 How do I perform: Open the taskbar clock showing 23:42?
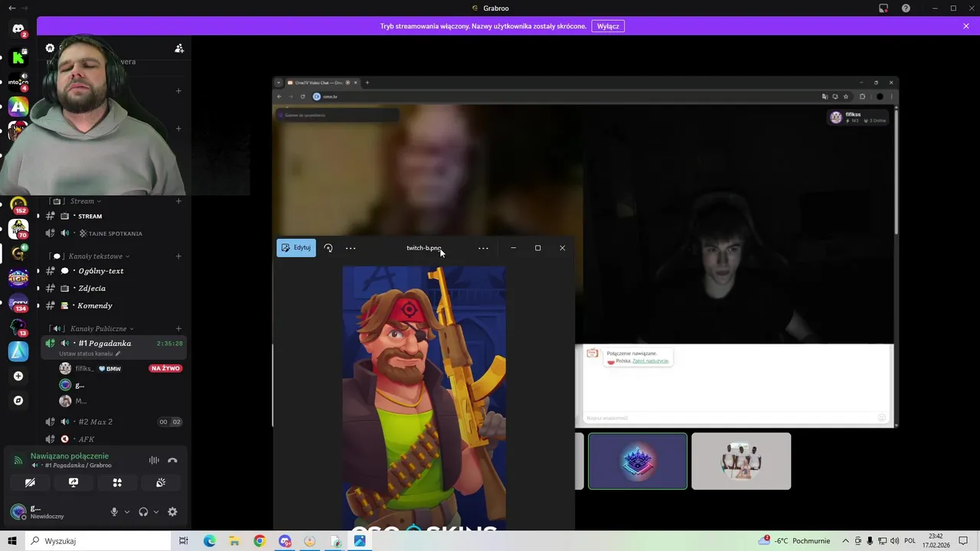936,541
